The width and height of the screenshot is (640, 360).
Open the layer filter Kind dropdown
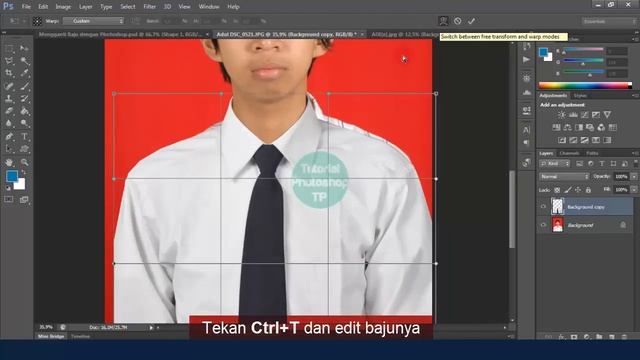pyautogui.click(x=555, y=164)
